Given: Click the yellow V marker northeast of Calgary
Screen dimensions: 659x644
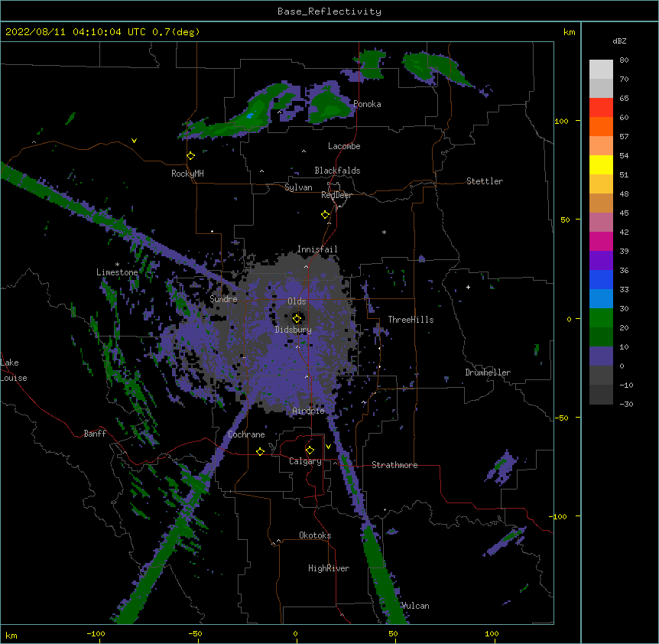Looking at the screenshot, I should coord(328,447).
